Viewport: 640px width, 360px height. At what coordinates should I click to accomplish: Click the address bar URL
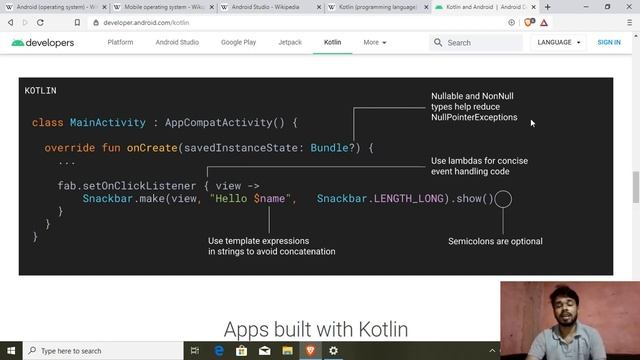point(146,23)
